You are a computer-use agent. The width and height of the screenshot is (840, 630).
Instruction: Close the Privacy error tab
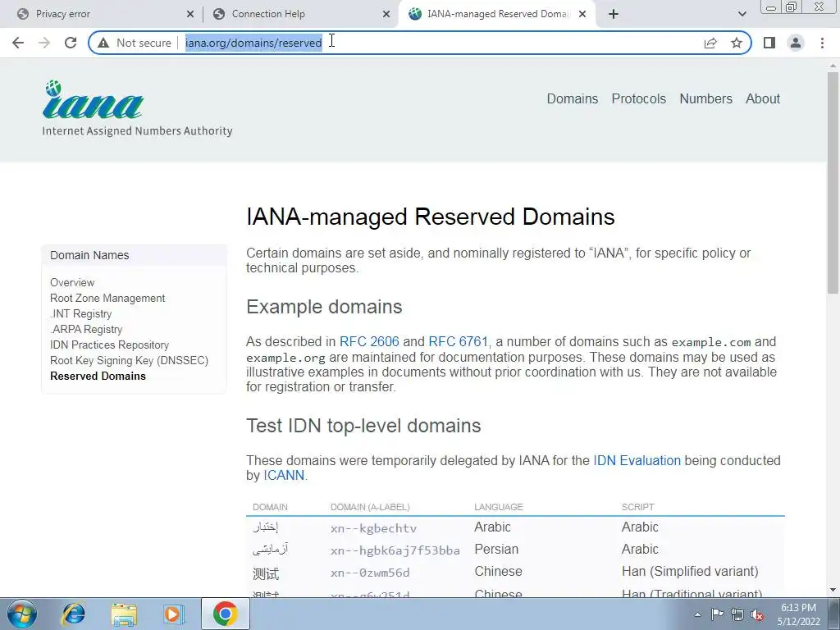coord(190,15)
